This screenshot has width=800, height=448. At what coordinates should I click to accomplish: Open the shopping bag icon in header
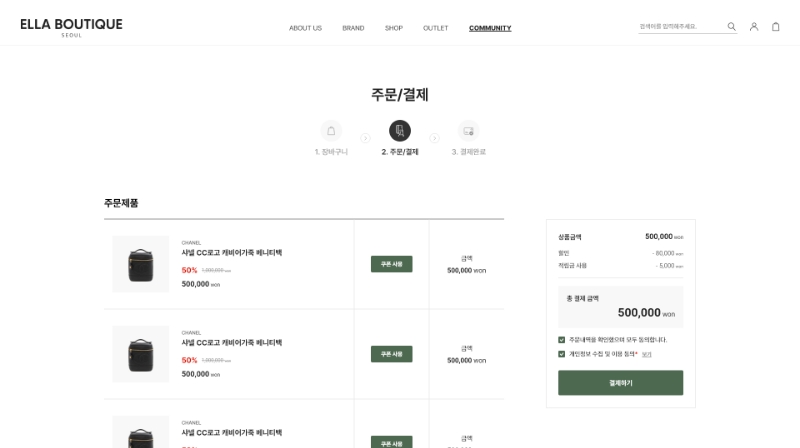[776, 27]
